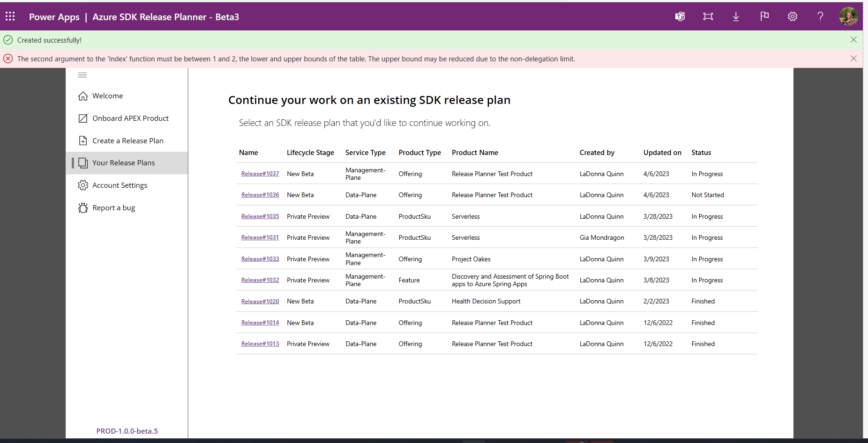Image resolution: width=868 pixels, height=443 pixels.
Task: Open the Onboard APEX Product page
Action: click(x=130, y=118)
